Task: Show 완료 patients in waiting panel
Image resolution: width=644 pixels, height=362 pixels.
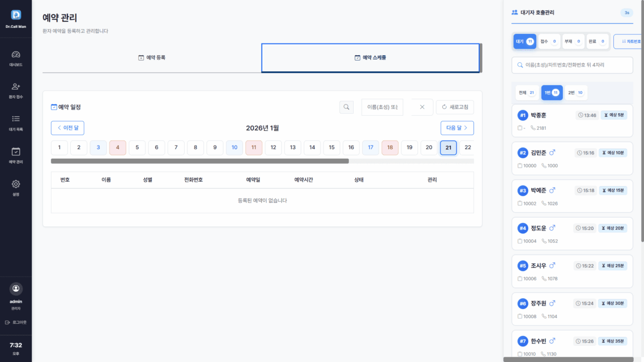Action: (x=597, y=41)
